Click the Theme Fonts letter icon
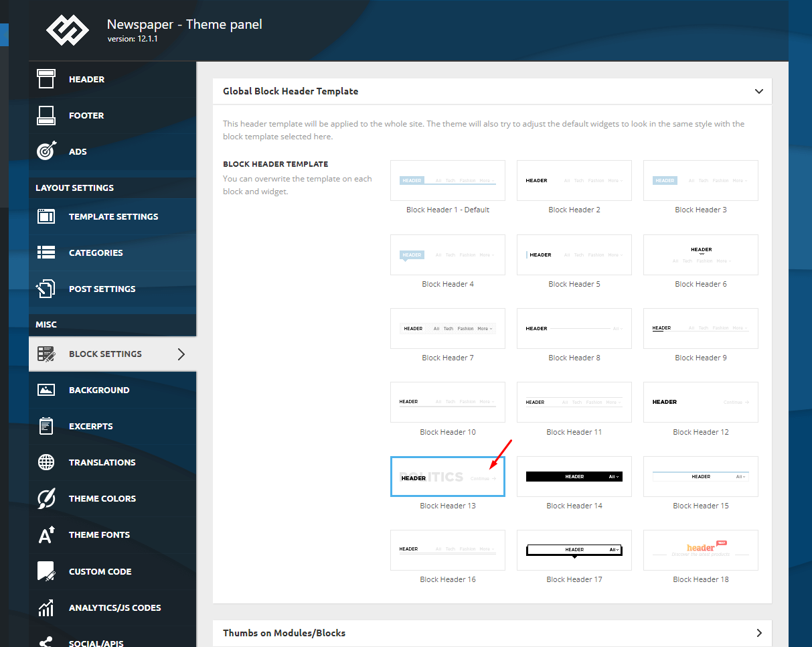 [46, 534]
